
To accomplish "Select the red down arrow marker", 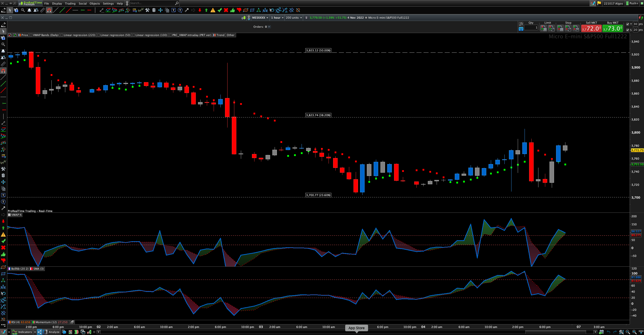I will click(x=200, y=10).
